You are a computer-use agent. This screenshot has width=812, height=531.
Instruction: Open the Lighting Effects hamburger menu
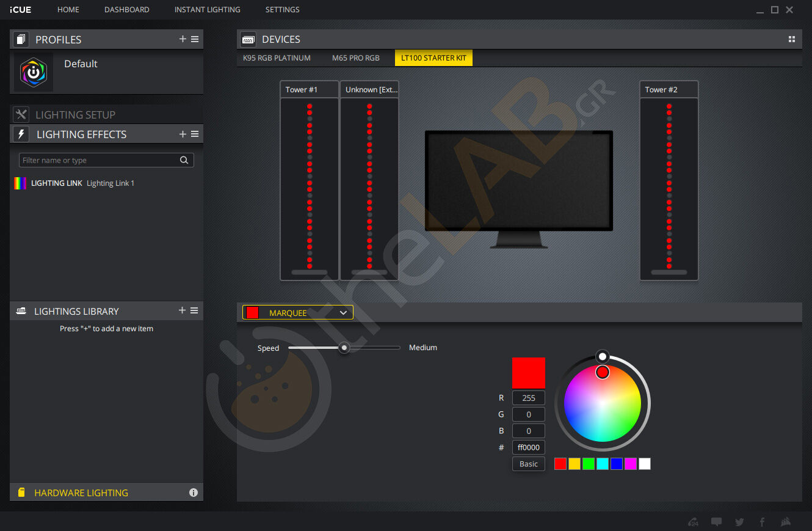(x=194, y=134)
